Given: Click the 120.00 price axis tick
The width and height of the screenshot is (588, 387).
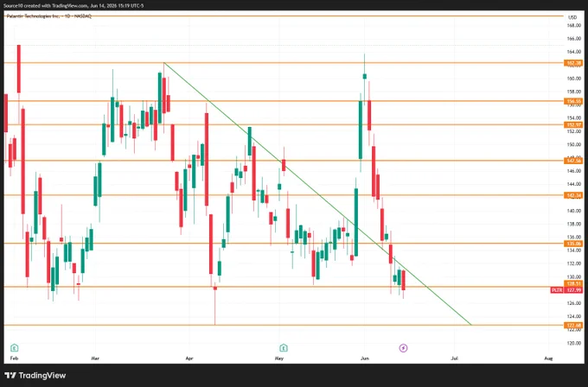Looking at the screenshot, I should click(574, 343).
